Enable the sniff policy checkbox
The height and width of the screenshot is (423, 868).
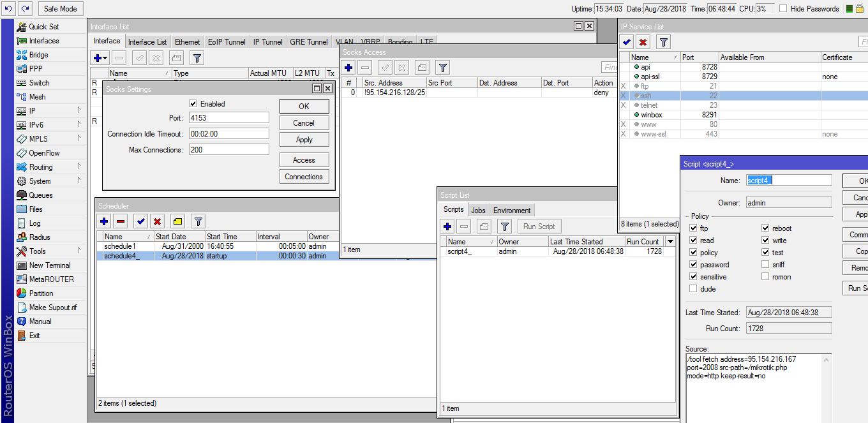tap(765, 265)
